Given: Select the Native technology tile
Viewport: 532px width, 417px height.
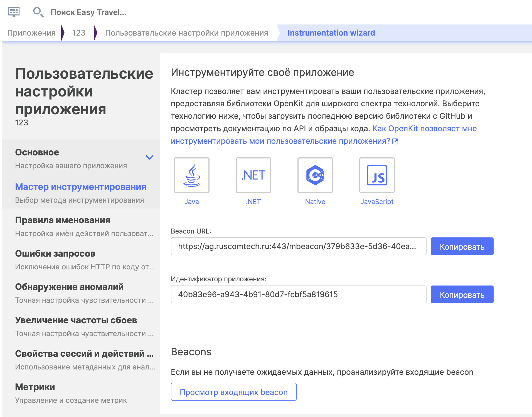Looking at the screenshot, I should pyautogui.click(x=315, y=175).
